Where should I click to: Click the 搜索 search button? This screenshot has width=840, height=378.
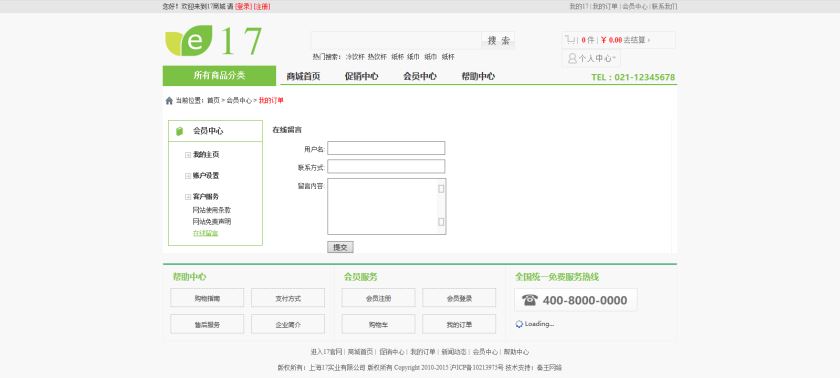pos(498,41)
